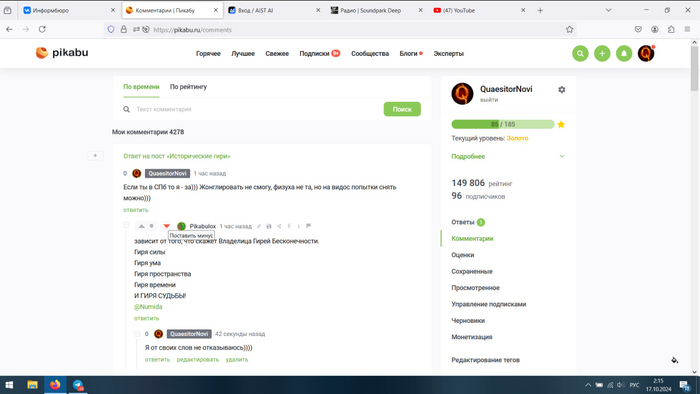Click the level progress bar 85 / 185
Image resolution: width=700 pixels, height=394 pixels.
click(x=503, y=124)
